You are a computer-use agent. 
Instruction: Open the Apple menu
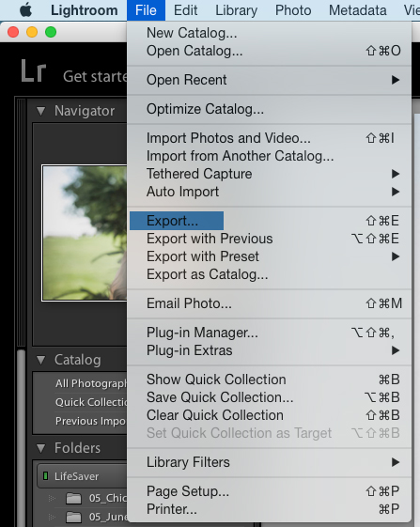point(26,10)
